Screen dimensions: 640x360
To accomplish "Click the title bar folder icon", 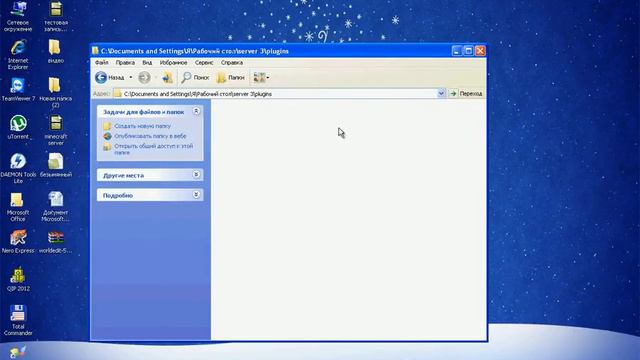I will pyautogui.click(x=95, y=51).
